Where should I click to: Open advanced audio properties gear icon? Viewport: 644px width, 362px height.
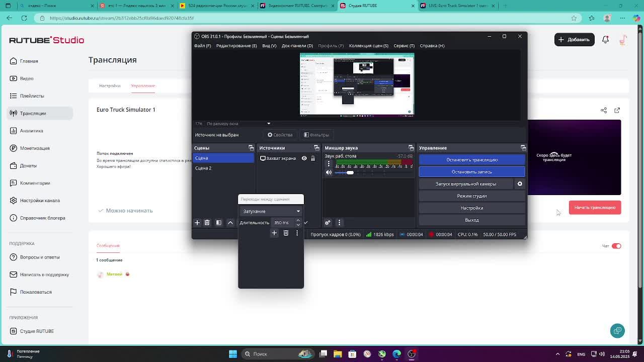tap(328, 223)
